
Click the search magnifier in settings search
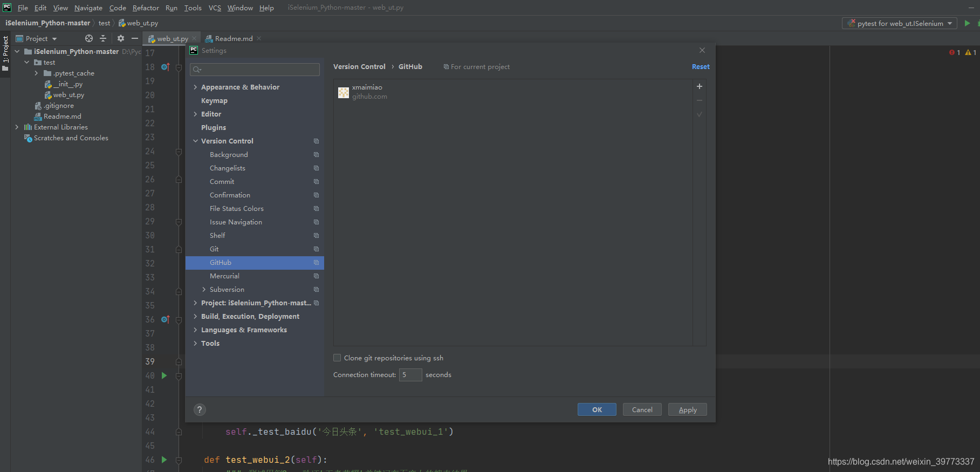click(197, 70)
